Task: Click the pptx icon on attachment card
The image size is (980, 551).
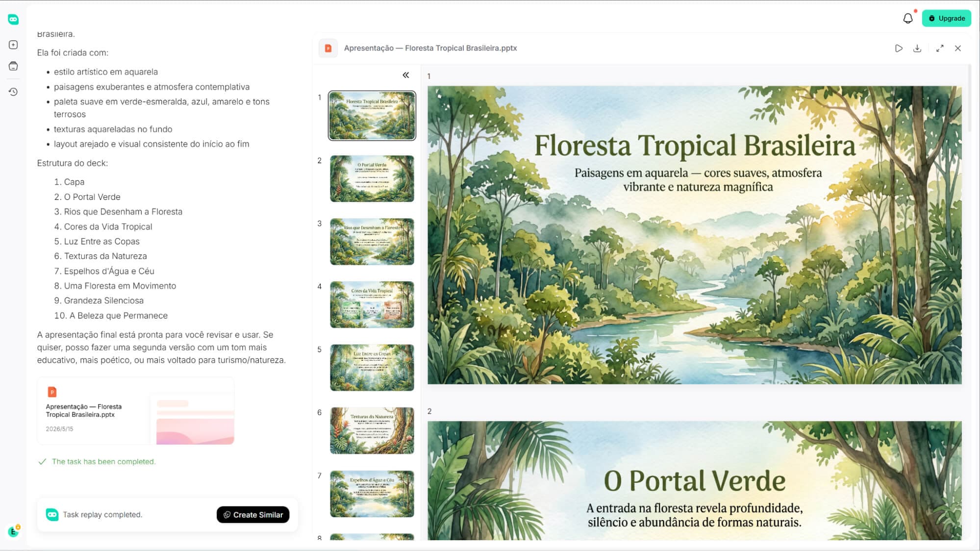Action: [52, 392]
